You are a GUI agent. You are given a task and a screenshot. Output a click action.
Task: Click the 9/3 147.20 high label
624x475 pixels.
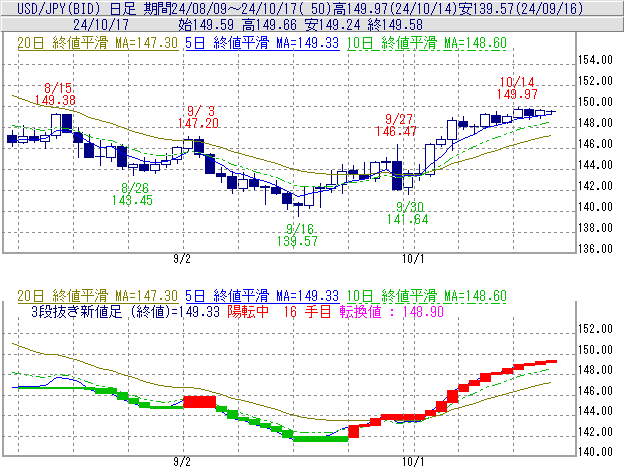pos(198,117)
